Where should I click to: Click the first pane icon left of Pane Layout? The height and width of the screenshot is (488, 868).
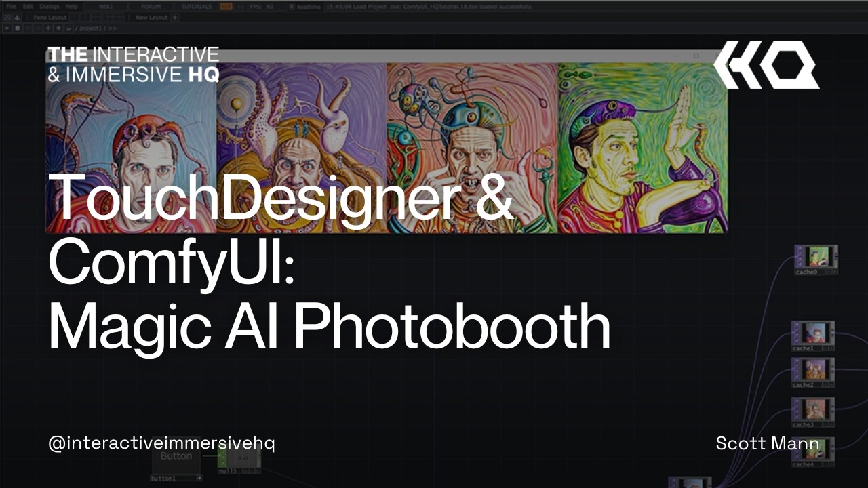point(7,18)
